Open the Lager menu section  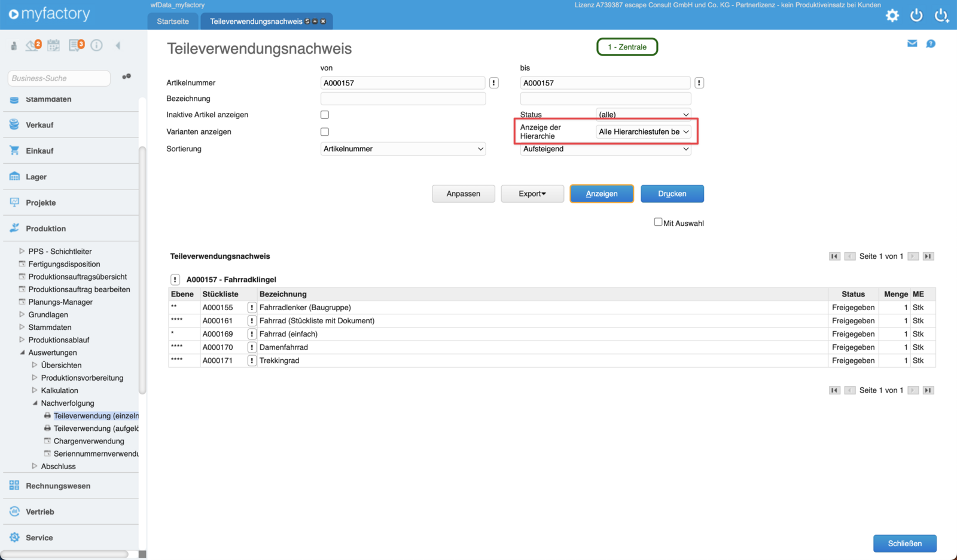point(71,177)
